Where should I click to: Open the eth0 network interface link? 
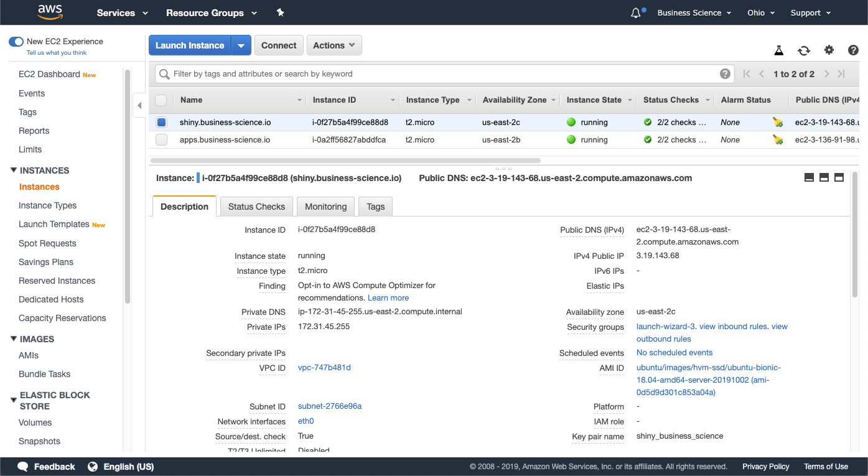pos(306,421)
